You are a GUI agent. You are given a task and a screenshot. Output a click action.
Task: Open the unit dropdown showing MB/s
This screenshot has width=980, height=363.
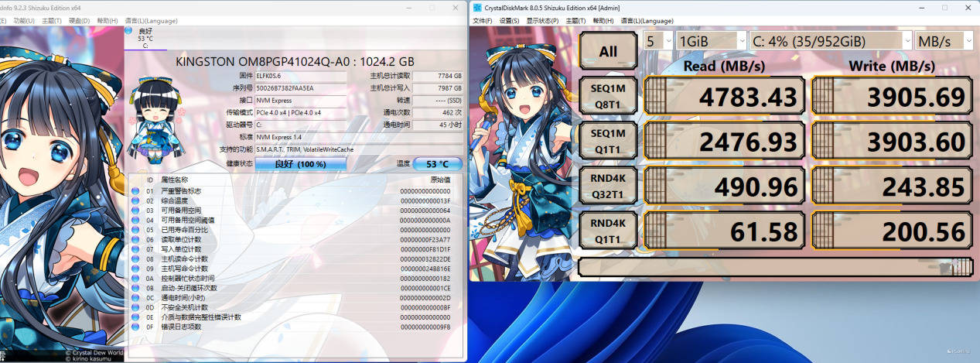[944, 40]
